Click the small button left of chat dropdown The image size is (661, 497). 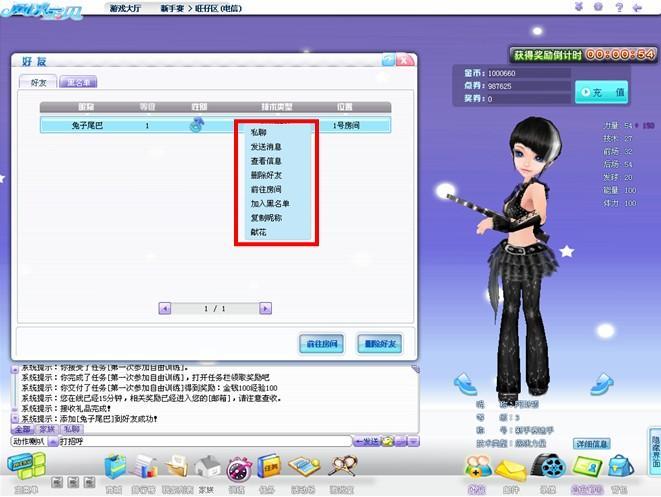(x=400, y=441)
